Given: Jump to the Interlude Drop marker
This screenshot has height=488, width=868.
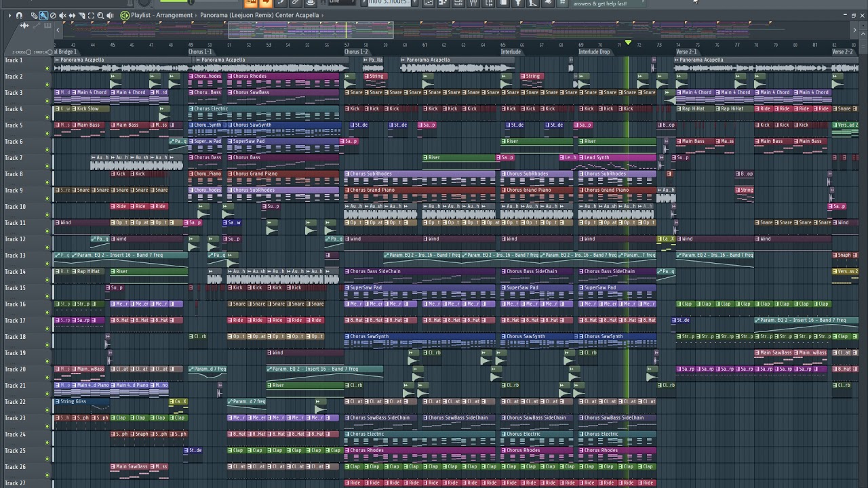Looking at the screenshot, I should point(594,52).
